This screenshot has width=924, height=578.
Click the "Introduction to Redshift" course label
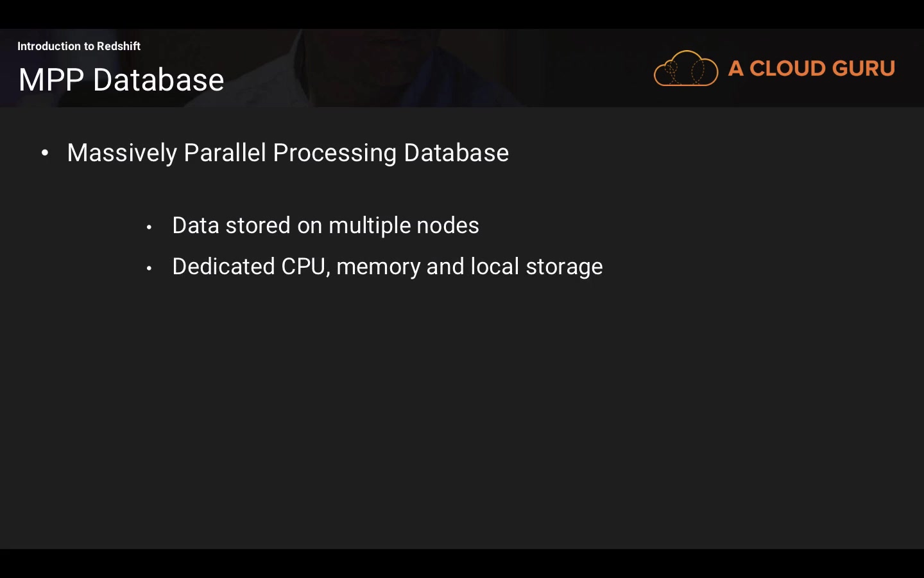79,46
